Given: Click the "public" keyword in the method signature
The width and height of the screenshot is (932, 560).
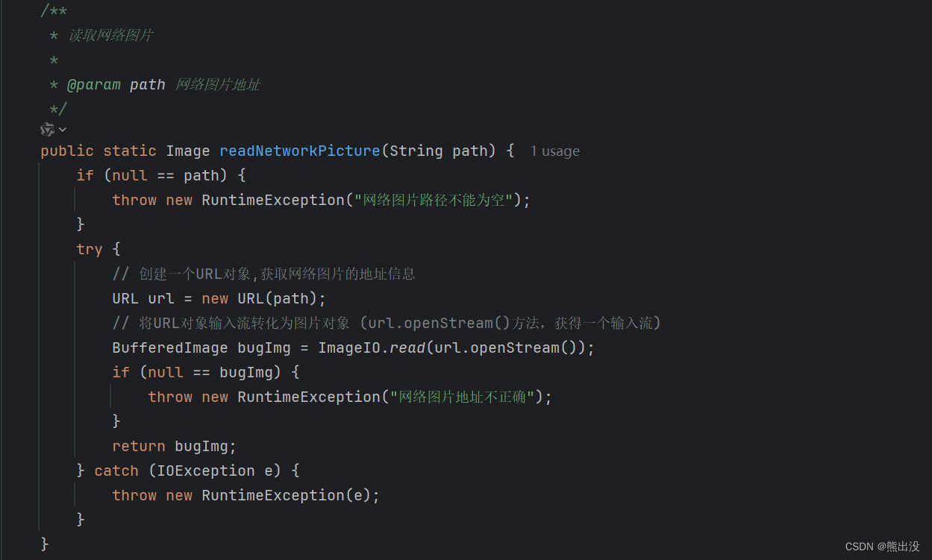Looking at the screenshot, I should 67,151.
